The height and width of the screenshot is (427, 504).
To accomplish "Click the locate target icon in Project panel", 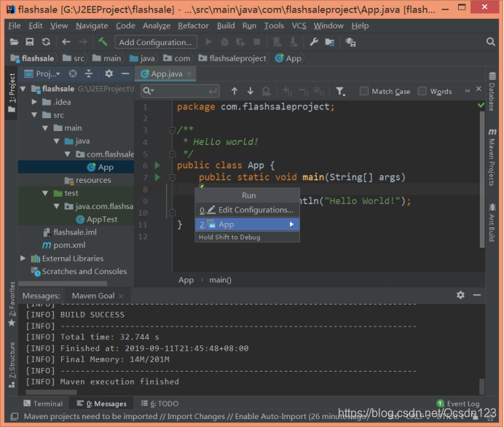I will (73, 74).
